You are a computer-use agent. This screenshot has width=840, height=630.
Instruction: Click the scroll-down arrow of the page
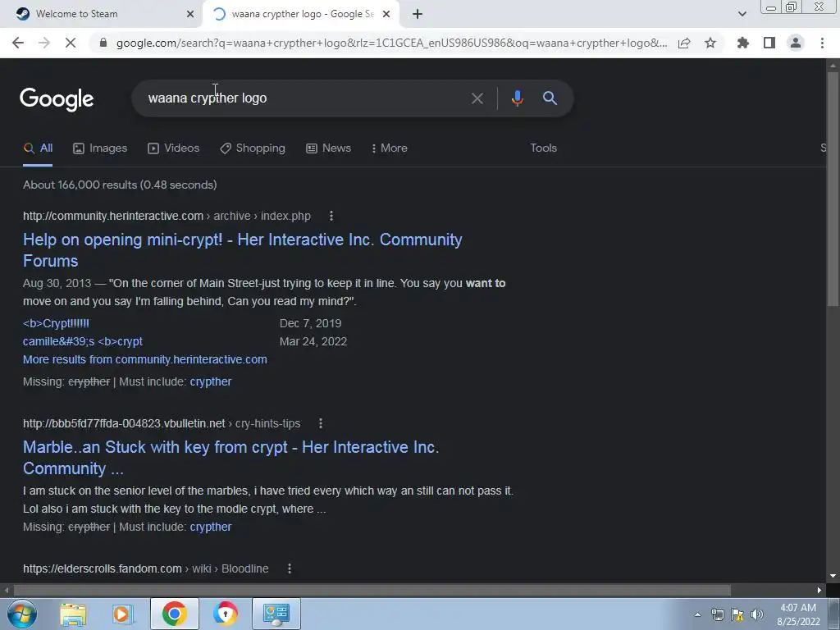click(833, 576)
